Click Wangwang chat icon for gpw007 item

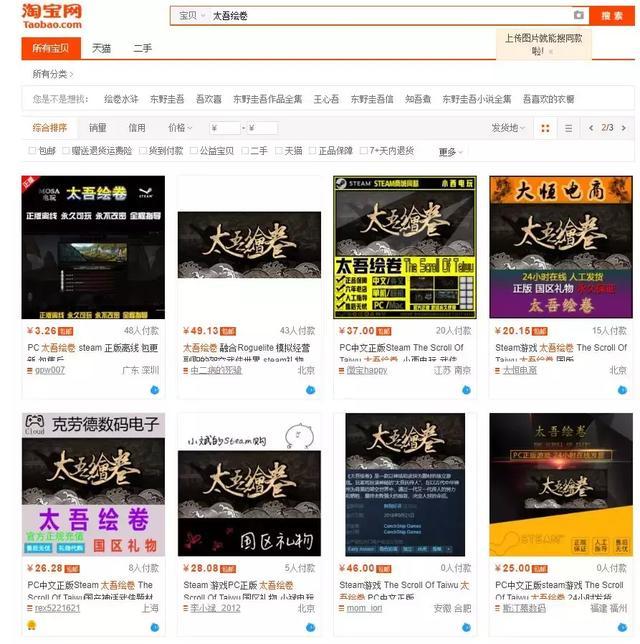click(155, 390)
